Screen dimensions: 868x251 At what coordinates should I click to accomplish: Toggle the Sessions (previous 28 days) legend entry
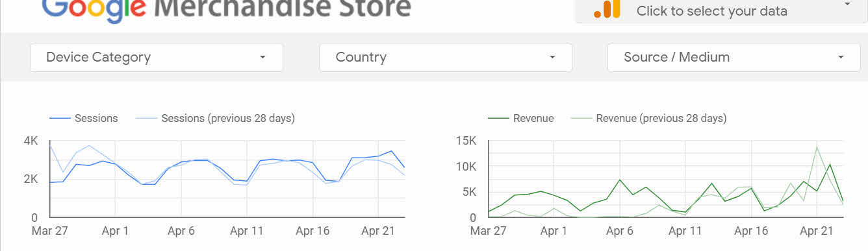215,118
